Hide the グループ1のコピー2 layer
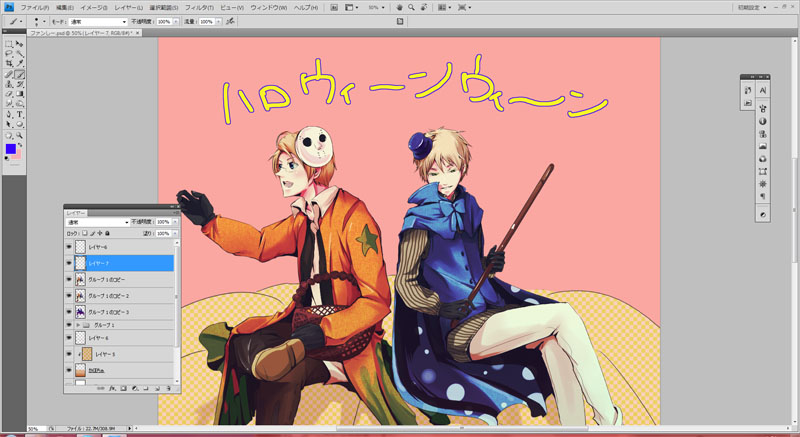Screen dimensions: 800x437 69,296
